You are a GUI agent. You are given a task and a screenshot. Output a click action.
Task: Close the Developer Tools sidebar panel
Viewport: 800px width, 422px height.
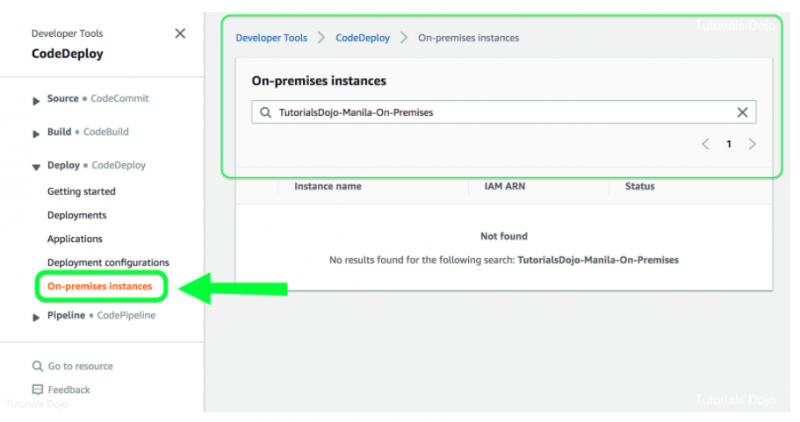click(180, 33)
